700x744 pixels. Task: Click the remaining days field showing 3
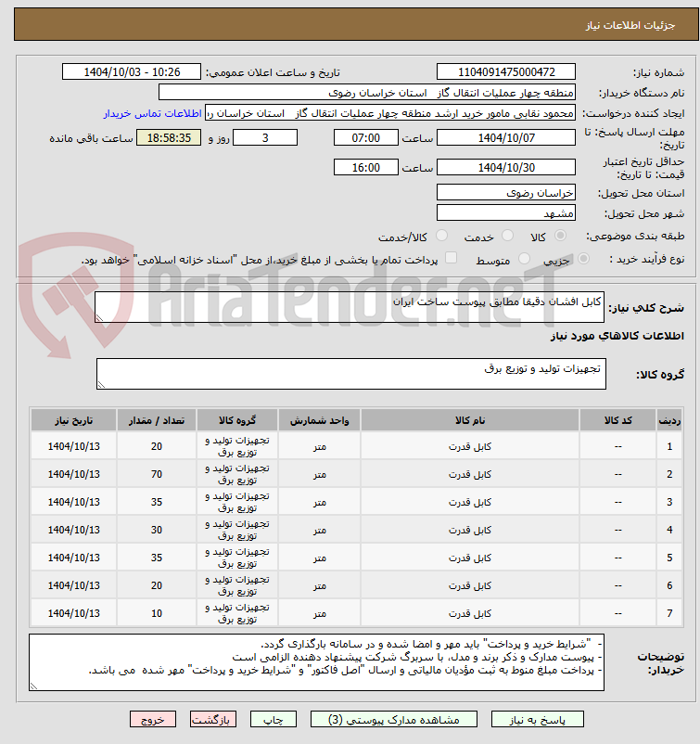tap(265, 137)
